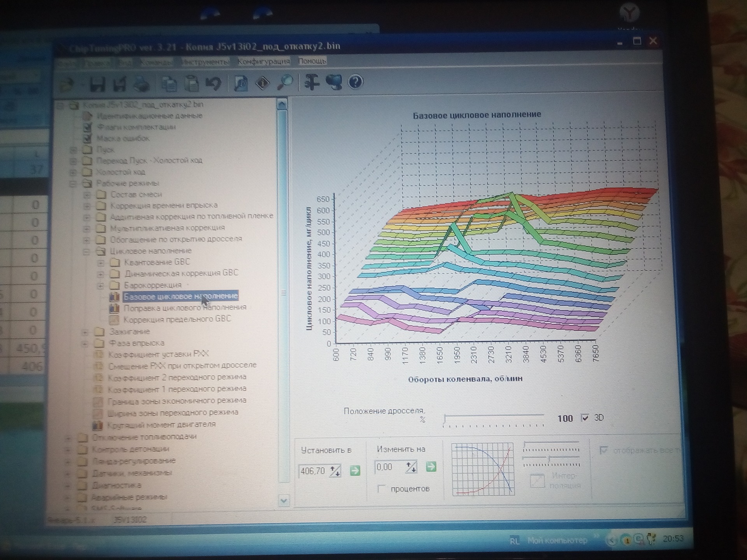Apply the Установить в green arrow button
This screenshot has height=560, width=747.
coord(355,471)
